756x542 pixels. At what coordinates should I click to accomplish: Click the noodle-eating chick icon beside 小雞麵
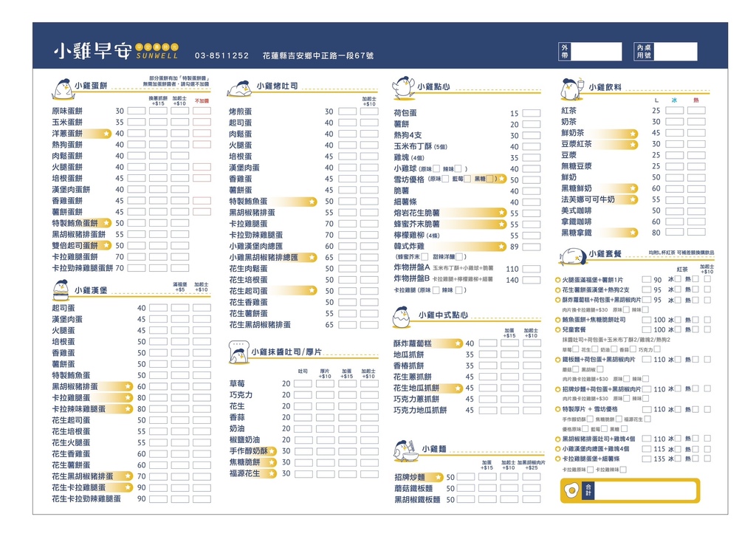tap(405, 450)
